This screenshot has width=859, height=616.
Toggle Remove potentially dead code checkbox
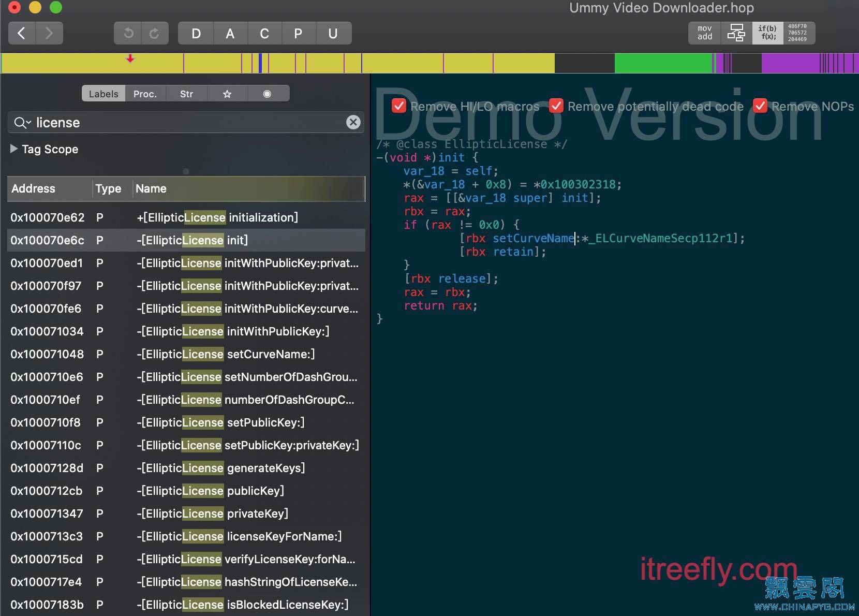coord(556,106)
